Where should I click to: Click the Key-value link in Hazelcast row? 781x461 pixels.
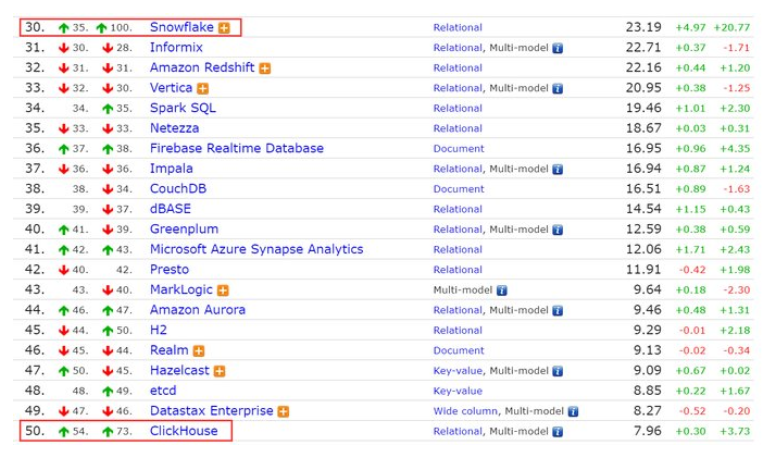[x=458, y=371]
